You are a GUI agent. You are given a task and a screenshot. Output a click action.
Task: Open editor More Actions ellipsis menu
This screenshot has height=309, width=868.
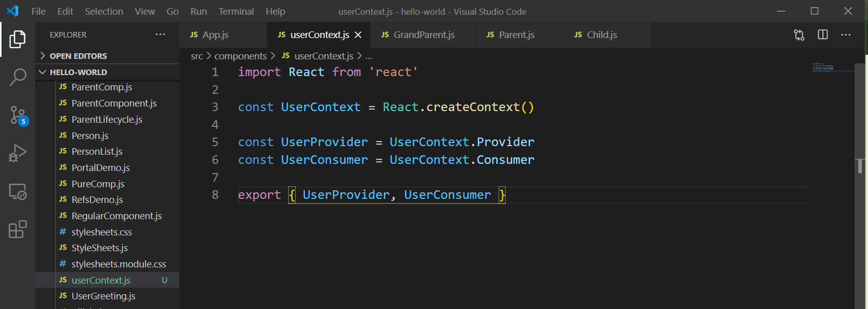click(x=846, y=35)
